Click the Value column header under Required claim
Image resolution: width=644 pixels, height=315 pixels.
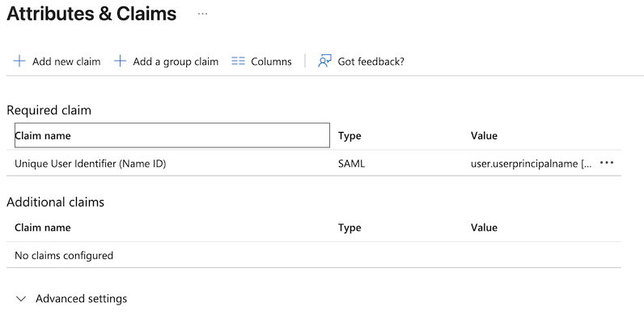click(484, 136)
